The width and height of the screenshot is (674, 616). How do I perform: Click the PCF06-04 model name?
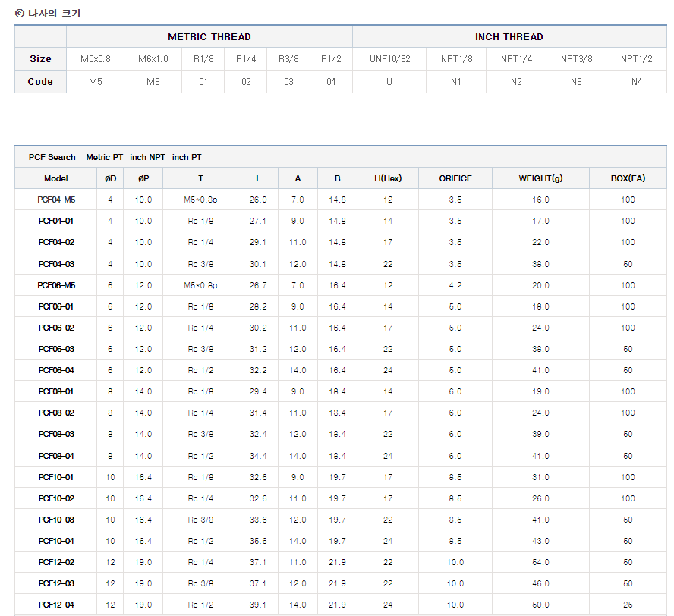(56, 370)
